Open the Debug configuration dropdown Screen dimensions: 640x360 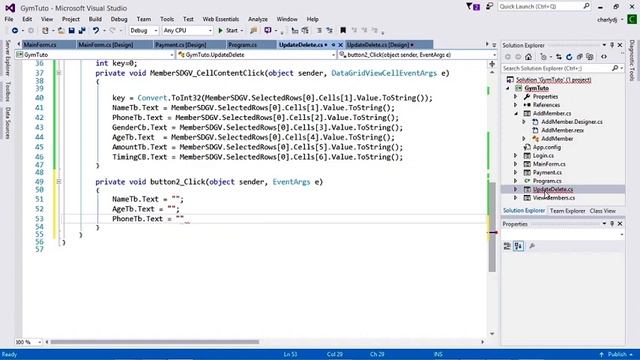[143, 31]
